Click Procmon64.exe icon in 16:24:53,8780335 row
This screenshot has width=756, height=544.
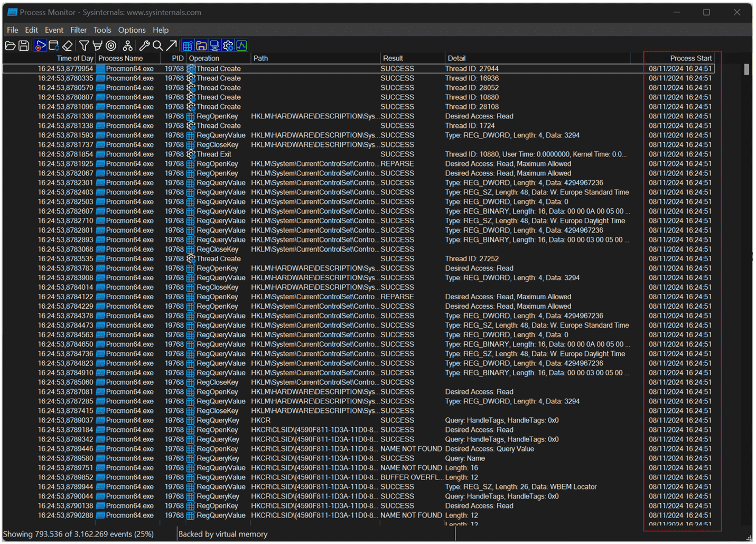pyautogui.click(x=100, y=78)
